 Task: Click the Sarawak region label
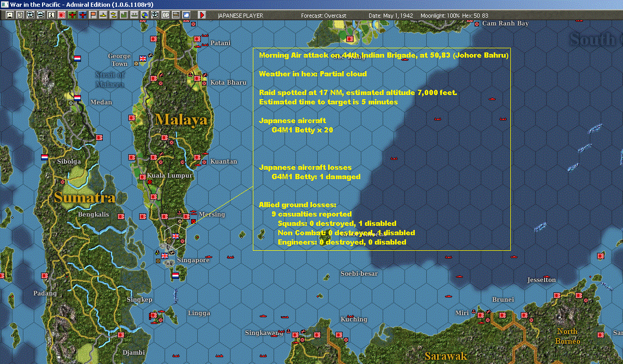click(445, 356)
